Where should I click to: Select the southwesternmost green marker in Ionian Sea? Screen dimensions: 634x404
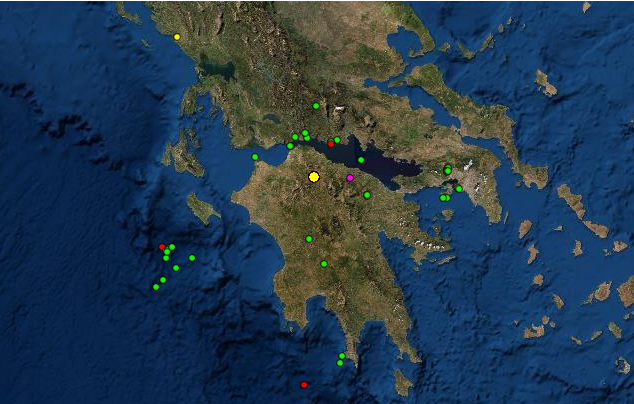(156, 287)
